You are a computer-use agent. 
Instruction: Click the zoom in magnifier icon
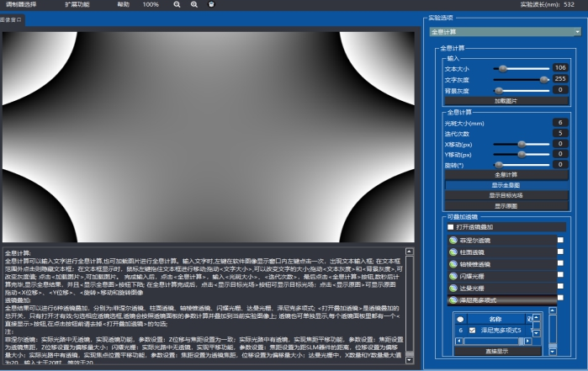pyautogui.click(x=194, y=5)
